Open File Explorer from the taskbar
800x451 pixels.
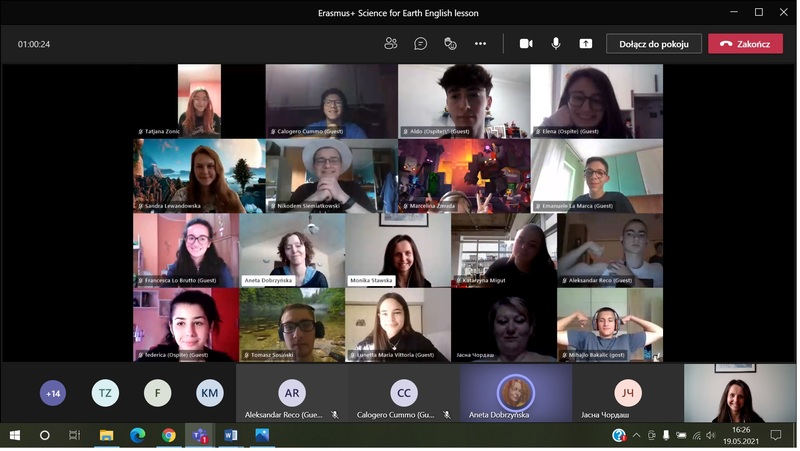pos(106,436)
